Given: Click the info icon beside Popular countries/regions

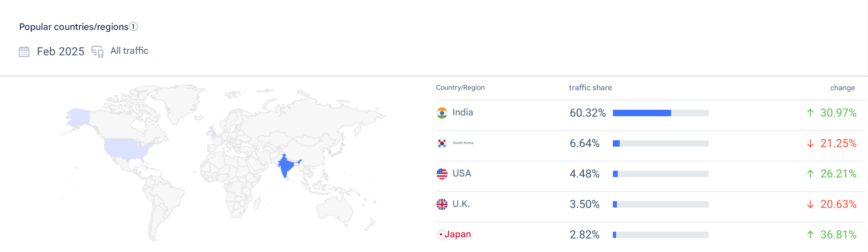Looking at the screenshot, I should (133, 26).
